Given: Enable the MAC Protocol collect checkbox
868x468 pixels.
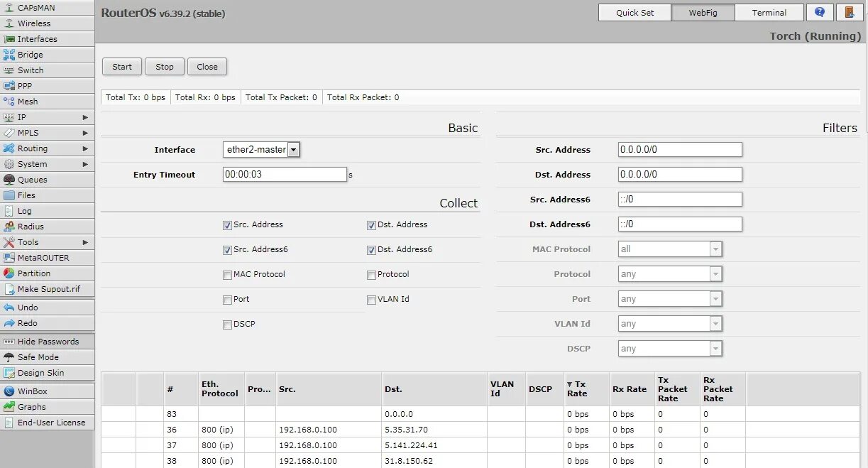Looking at the screenshot, I should coord(227,275).
